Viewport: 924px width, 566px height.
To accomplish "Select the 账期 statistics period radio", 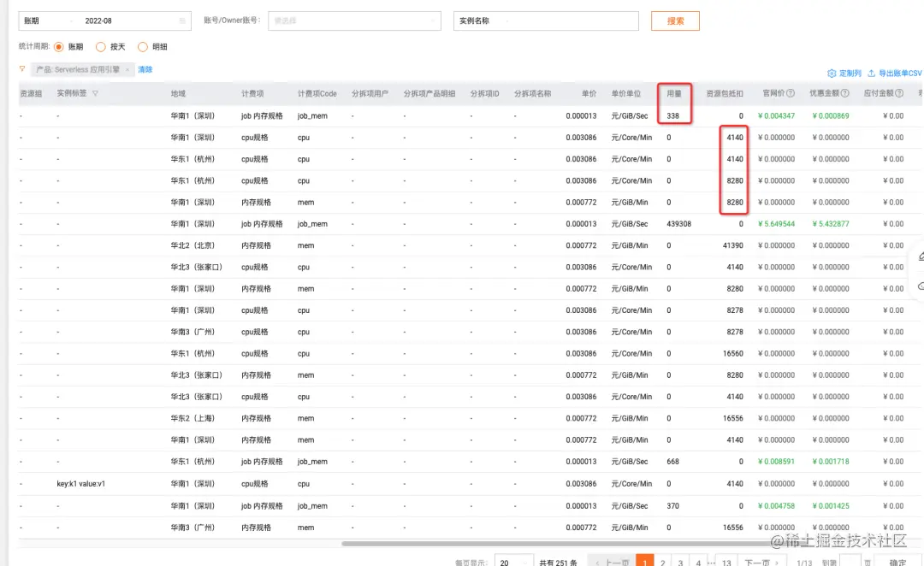I will coord(59,46).
